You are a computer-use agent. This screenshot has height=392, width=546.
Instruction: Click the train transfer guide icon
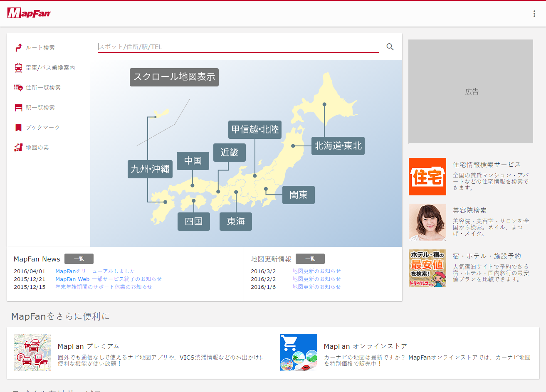pyautogui.click(x=18, y=68)
